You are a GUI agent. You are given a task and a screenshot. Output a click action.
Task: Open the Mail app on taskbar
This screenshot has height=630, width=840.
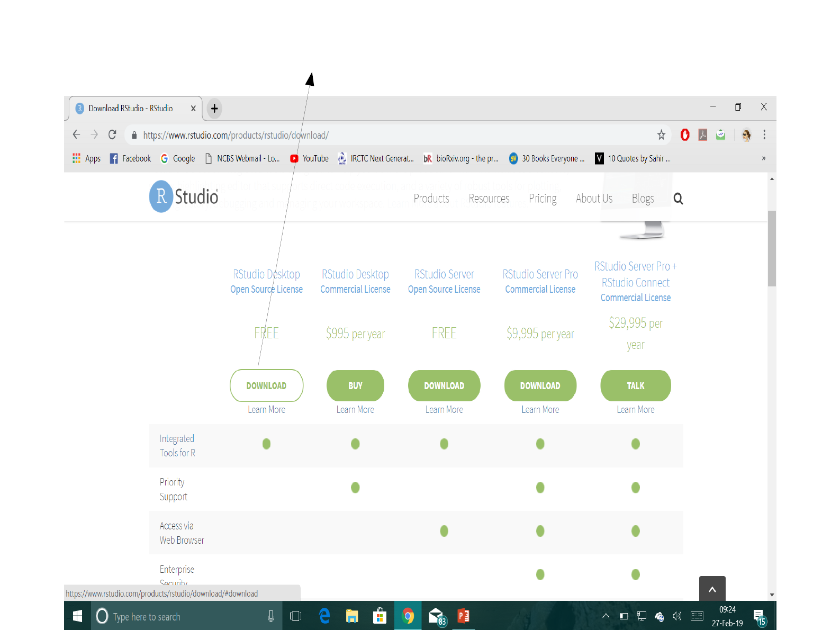point(437,616)
